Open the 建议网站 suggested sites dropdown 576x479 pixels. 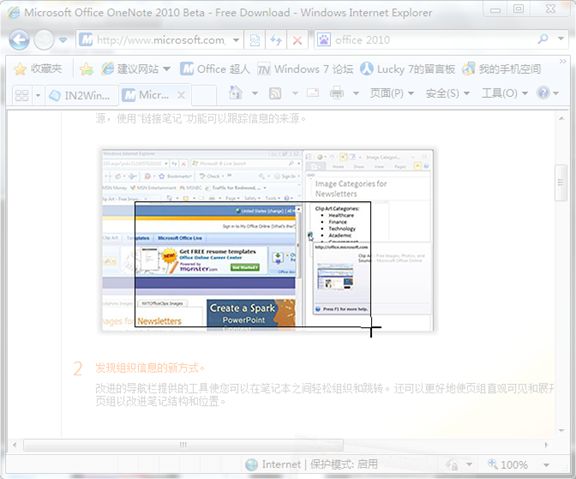136,69
